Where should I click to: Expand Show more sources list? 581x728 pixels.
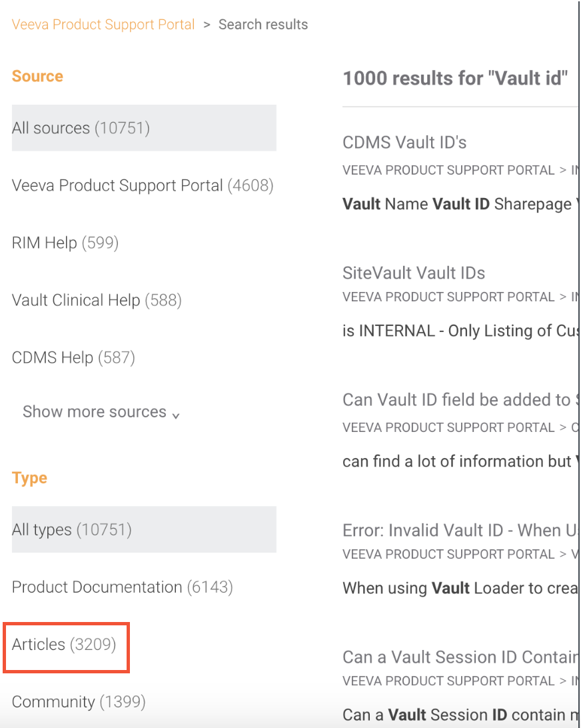click(x=95, y=412)
